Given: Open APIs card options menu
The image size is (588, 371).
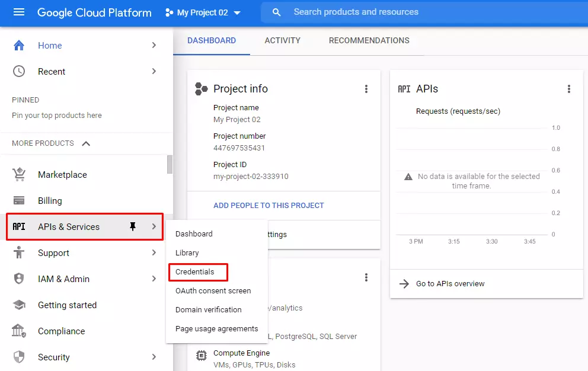Looking at the screenshot, I should click(x=569, y=89).
